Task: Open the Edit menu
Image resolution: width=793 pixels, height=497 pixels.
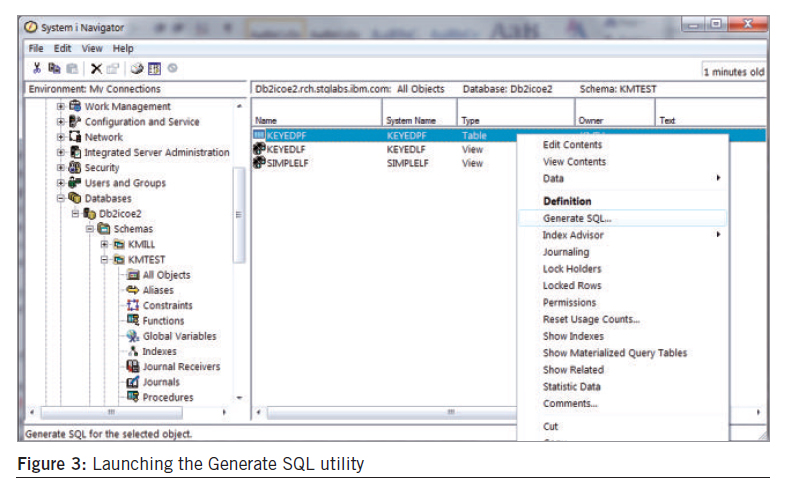Action: pos(62,49)
